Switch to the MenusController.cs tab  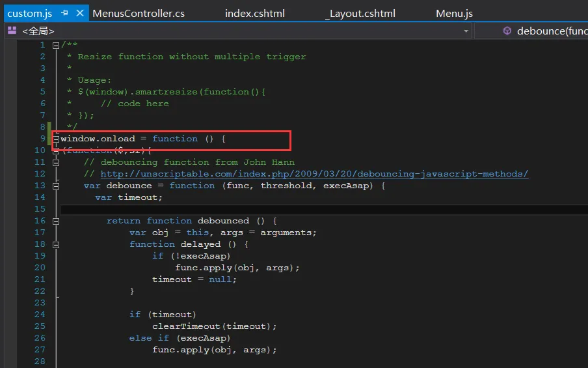[x=139, y=13]
